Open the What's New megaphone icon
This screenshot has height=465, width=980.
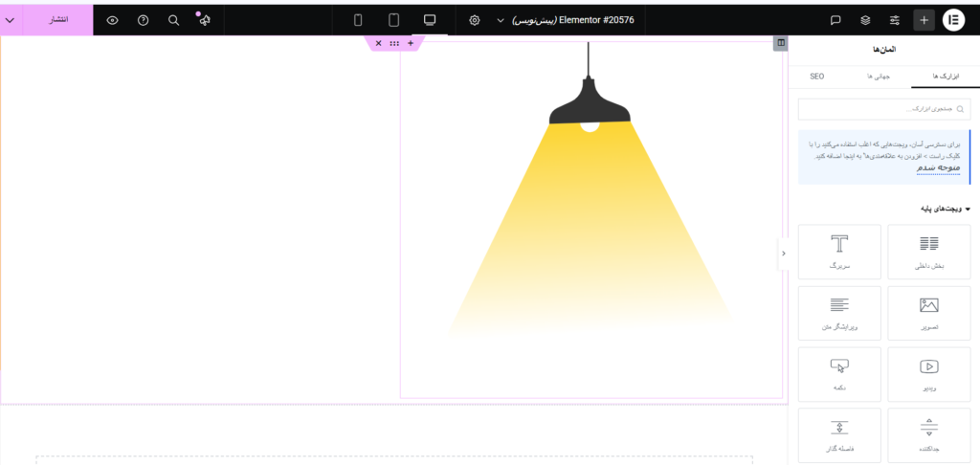(x=204, y=19)
